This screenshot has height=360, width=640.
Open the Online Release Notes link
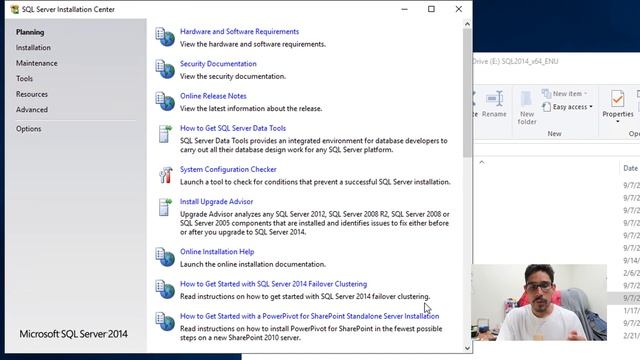tap(213, 96)
